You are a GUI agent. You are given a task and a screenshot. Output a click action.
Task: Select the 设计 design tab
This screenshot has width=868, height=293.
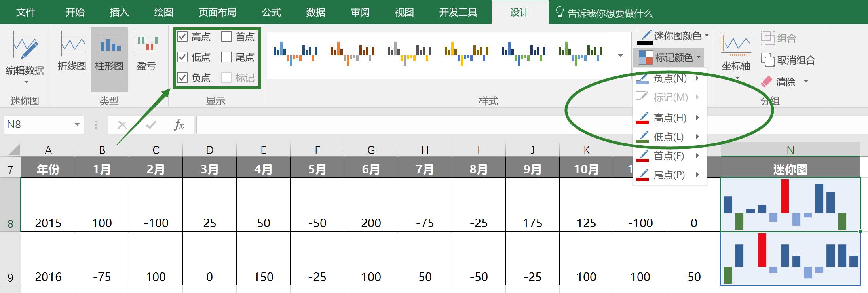520,12
